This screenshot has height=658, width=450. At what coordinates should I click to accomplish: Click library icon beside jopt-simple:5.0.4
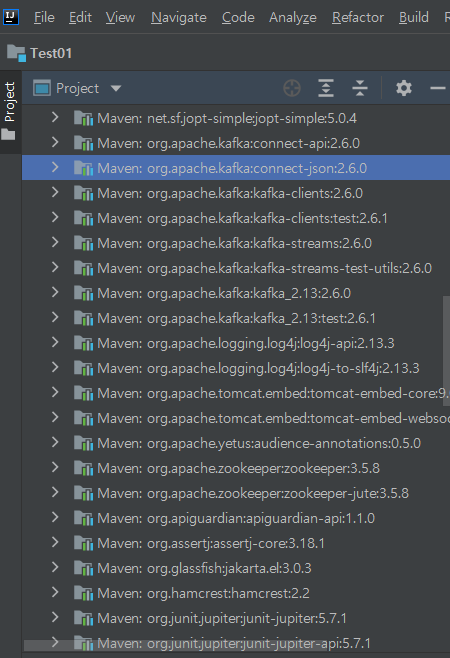pyautogui.click(x=84, y=118)
